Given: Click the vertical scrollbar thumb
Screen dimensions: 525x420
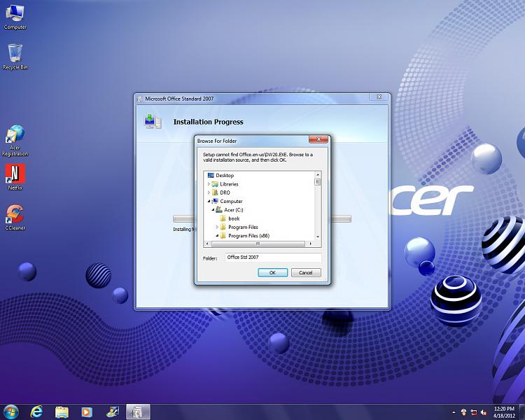Looking at the screenshot, I should [x=318, y=182].
